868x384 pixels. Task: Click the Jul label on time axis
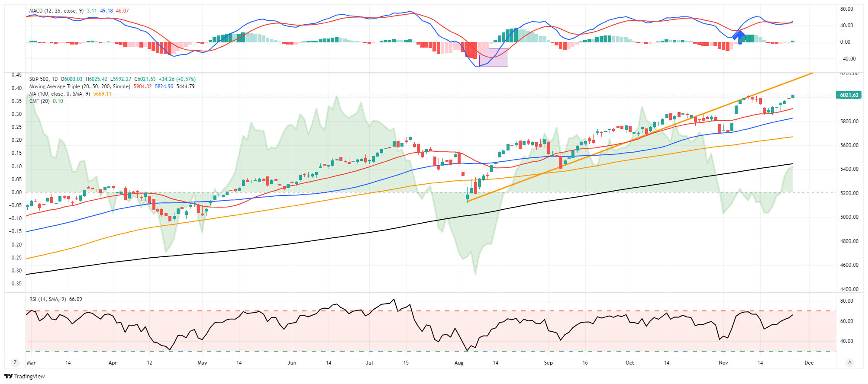coord(369,363)
